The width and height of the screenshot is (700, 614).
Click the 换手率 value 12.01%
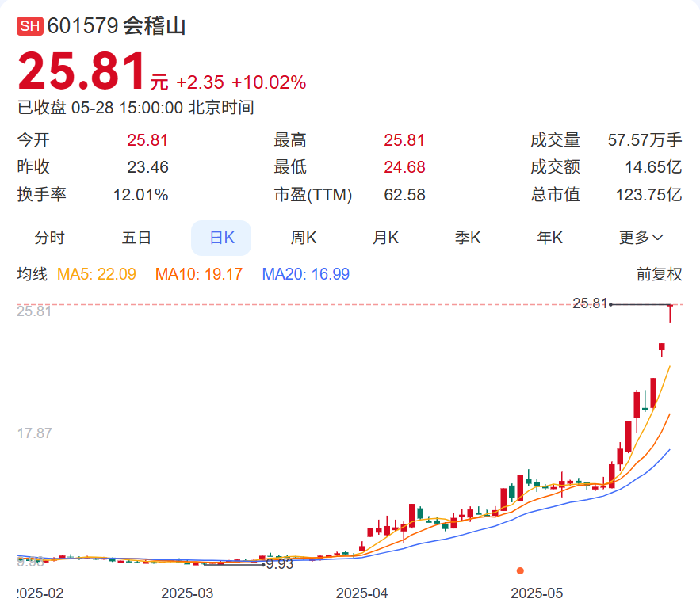[x=140, y=195]
